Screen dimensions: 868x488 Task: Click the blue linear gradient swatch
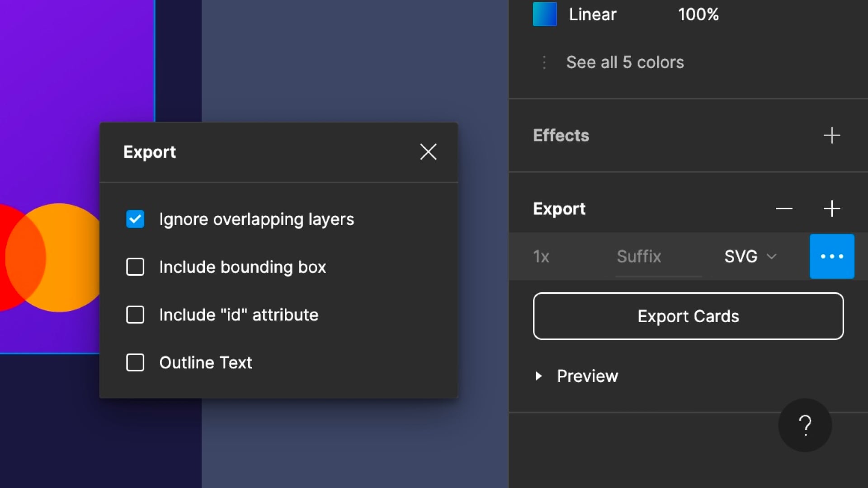click(x=545, y=14)
